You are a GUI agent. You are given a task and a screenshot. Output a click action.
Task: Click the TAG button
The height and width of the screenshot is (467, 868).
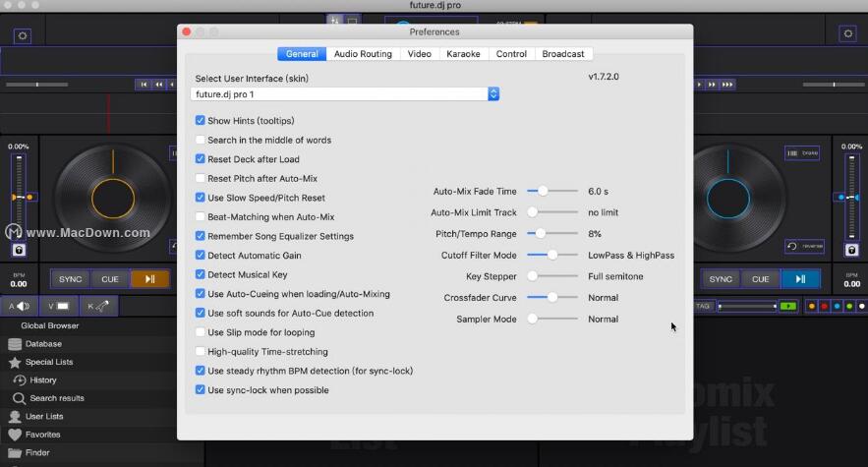tap(703, 306)
